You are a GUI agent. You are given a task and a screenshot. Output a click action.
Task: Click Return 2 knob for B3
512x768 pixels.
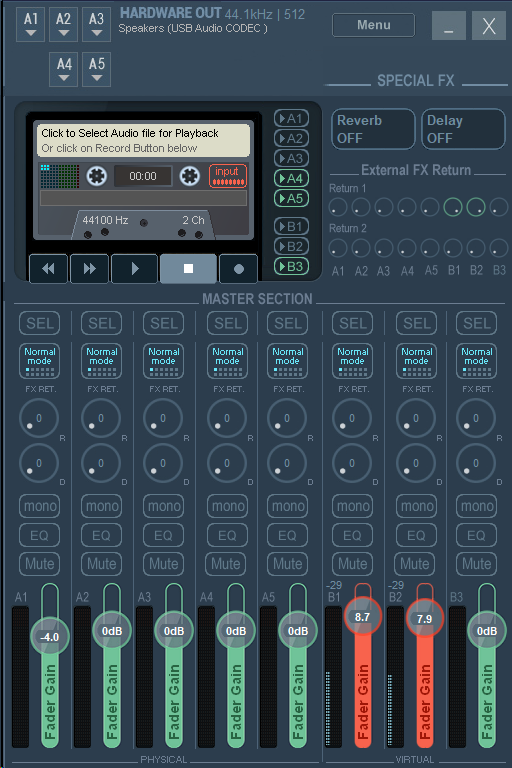(x=499, y=248)
